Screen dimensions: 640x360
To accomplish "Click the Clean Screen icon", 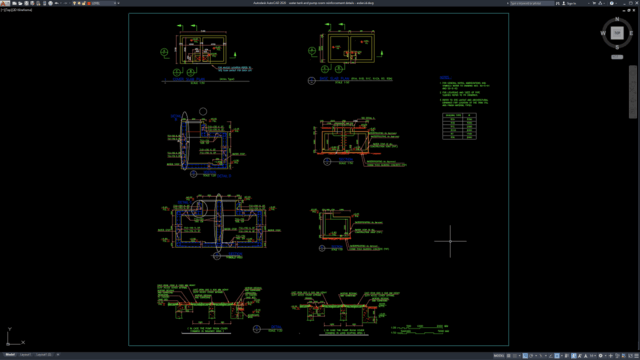I will tap(631, 356).
